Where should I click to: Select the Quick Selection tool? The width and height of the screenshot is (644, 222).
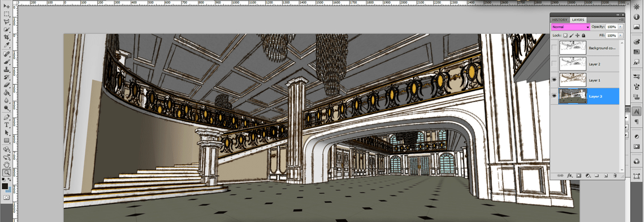pos(7,29)
